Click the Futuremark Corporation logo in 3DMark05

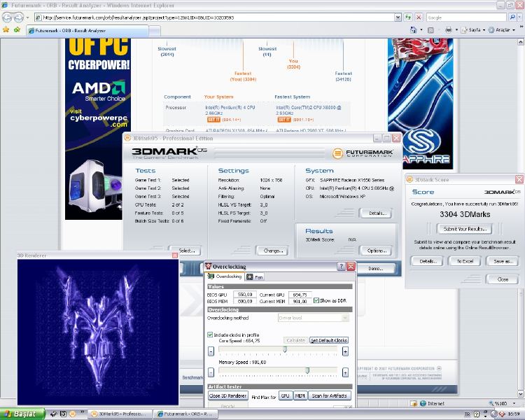(363, 153)
